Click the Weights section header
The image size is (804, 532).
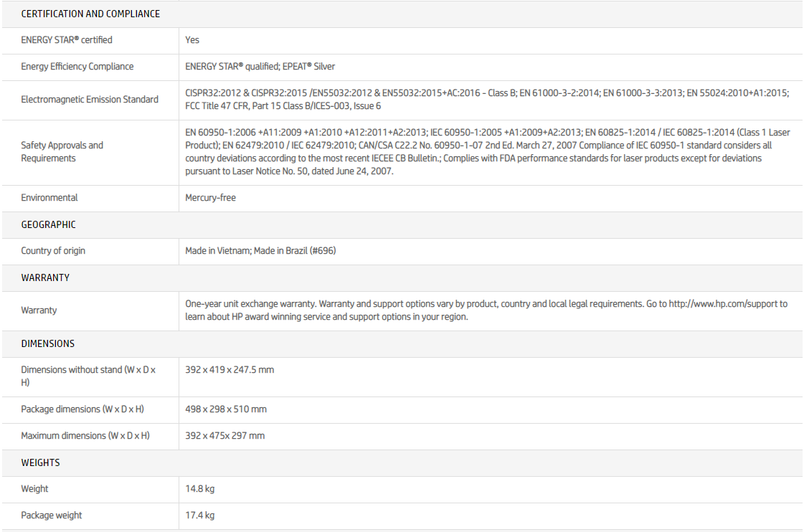tap(40, 462)
